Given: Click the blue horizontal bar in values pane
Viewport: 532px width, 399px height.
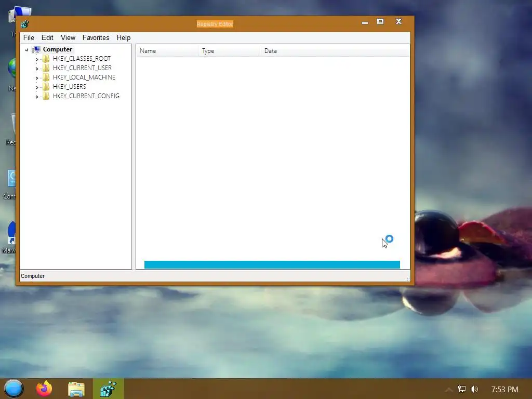Looking at the screenshot, I should pos(272,264).
